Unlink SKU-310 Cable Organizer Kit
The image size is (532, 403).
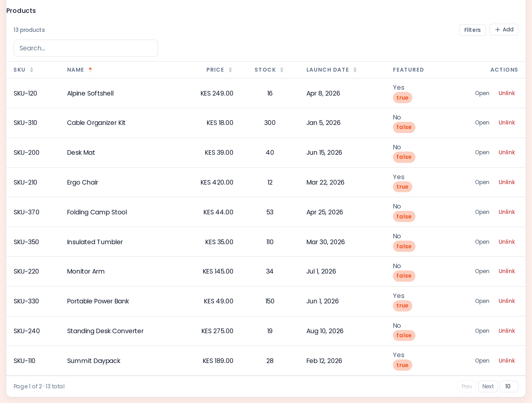pyautogui.click(x=506, y=122)
